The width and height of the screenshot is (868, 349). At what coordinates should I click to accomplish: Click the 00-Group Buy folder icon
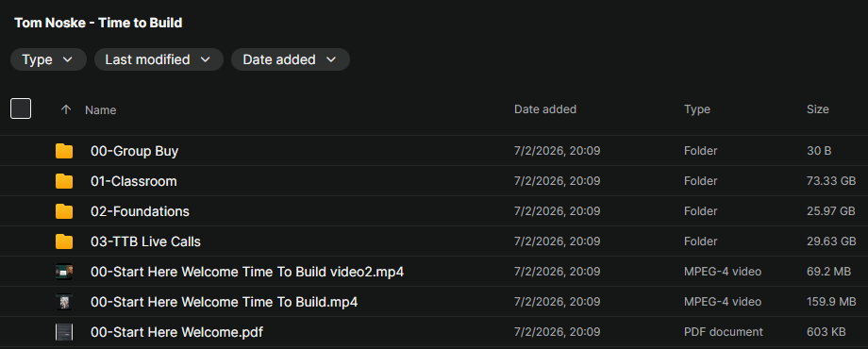(x=64, y=151)
